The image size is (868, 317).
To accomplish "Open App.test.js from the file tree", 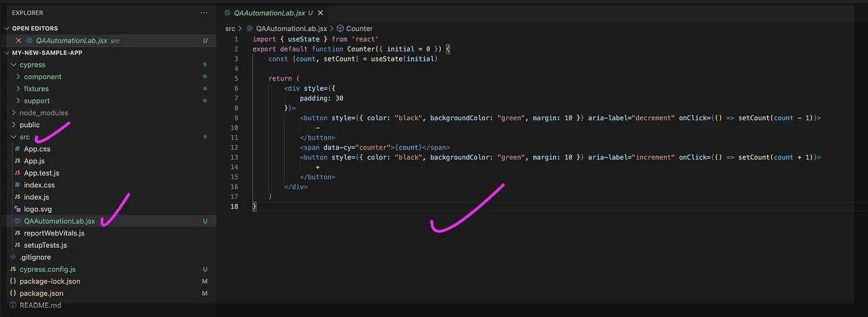I will pyautogui.click(x=42, y=173).
